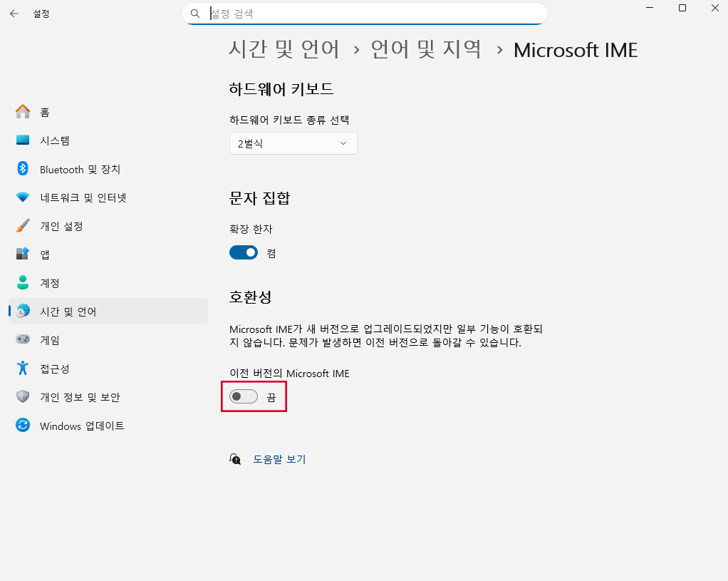Click the 계정 person icon

[22, 282]
